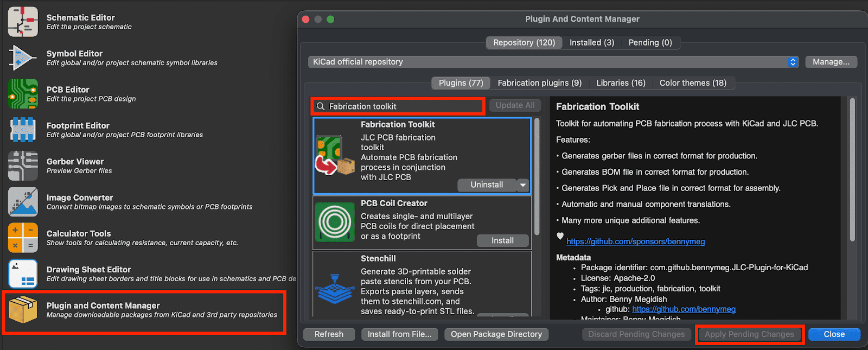Launch the Drawing Sheet Editor icon
The width and height of the screenshot is (868, 350).
point(23,273)
